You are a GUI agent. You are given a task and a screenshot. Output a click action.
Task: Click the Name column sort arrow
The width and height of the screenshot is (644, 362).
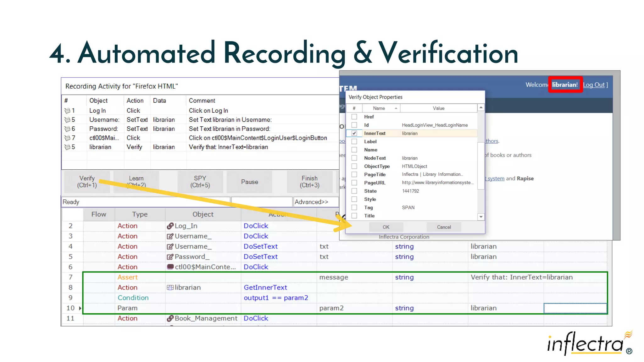pos(396,108)
